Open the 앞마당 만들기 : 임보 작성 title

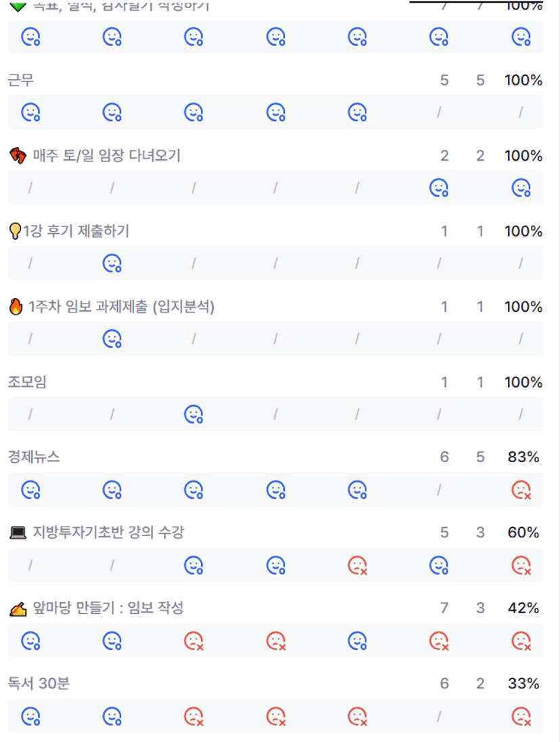108,609
